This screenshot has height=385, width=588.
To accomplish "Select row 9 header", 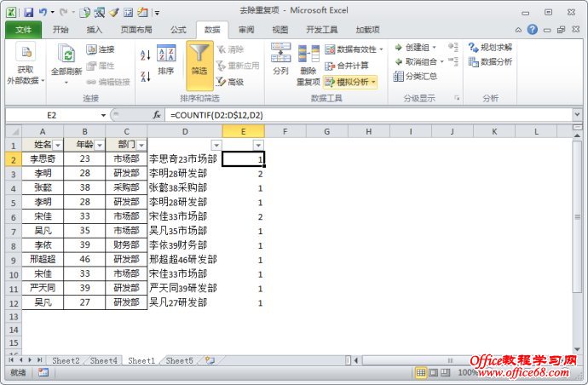I will 14,260.
